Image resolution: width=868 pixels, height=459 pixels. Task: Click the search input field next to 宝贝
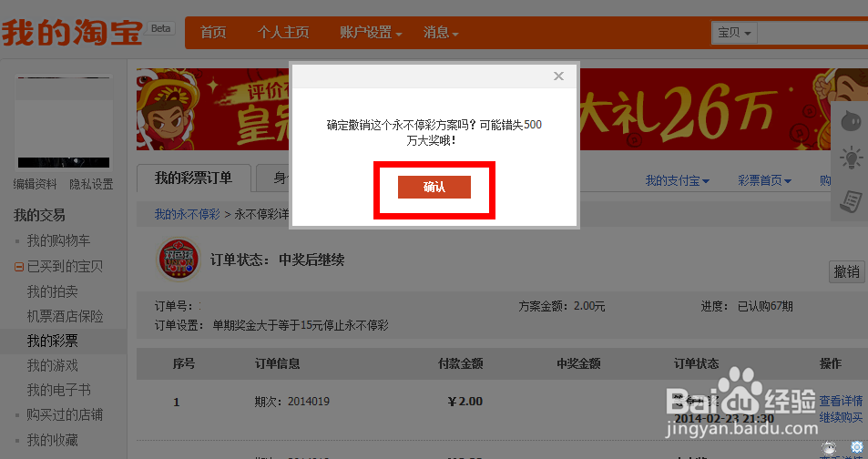pyautogui.click(x=812, y=33)
